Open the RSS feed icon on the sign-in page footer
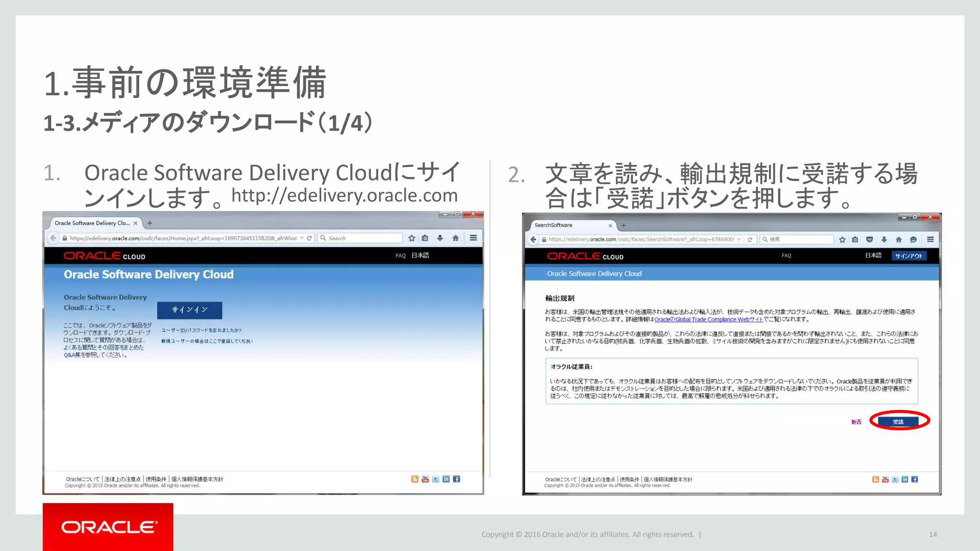Viewport: 980px width, 551px height. coord(415,479)
